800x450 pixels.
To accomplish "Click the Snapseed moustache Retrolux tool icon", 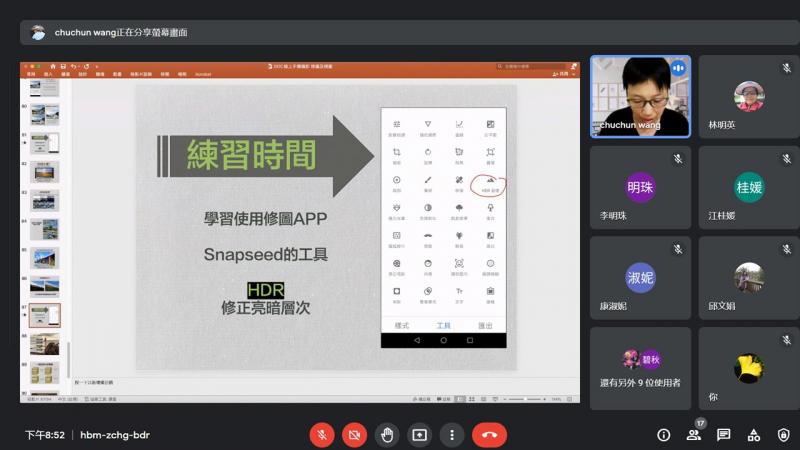I will 428,236.
